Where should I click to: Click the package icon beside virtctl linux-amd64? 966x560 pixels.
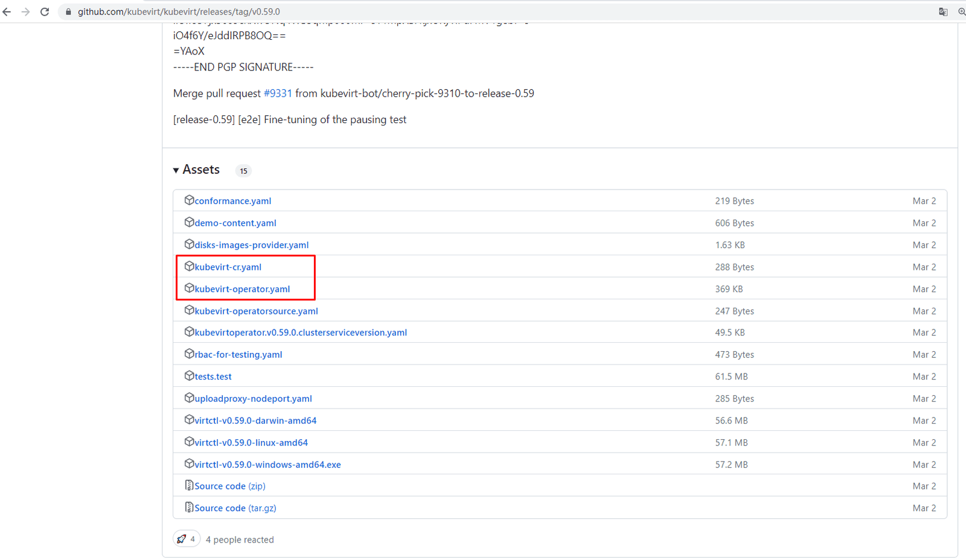[x=189, y=442]
